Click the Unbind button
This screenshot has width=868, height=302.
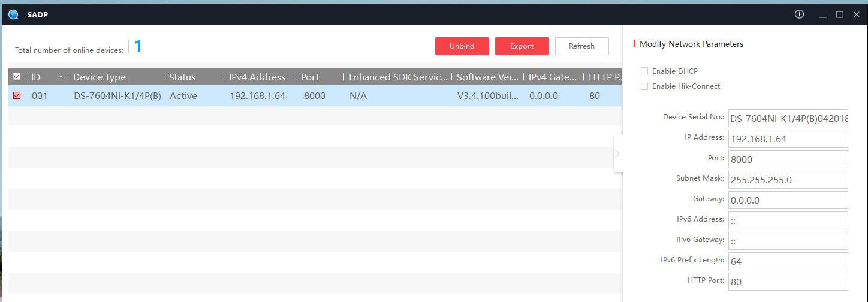[x=462, y=46]
